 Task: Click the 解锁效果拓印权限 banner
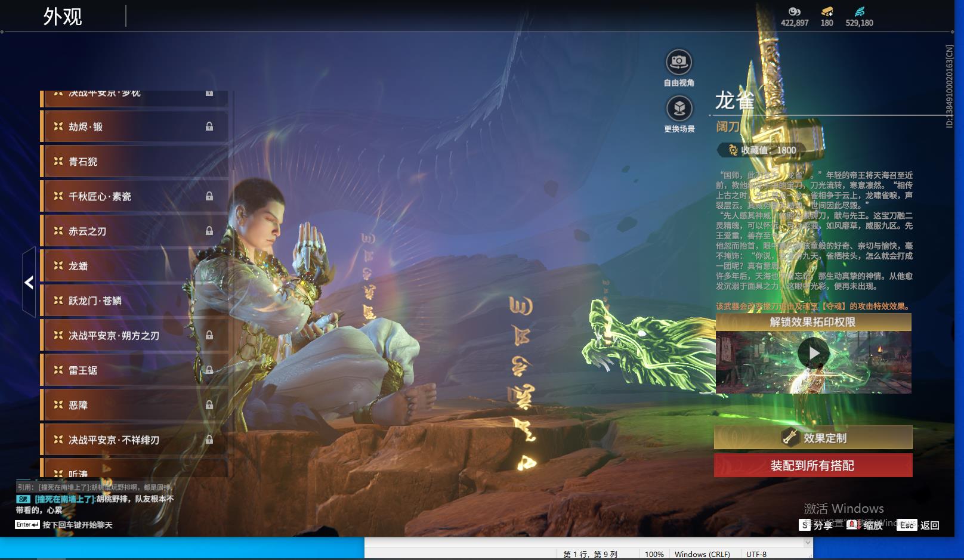813,322
